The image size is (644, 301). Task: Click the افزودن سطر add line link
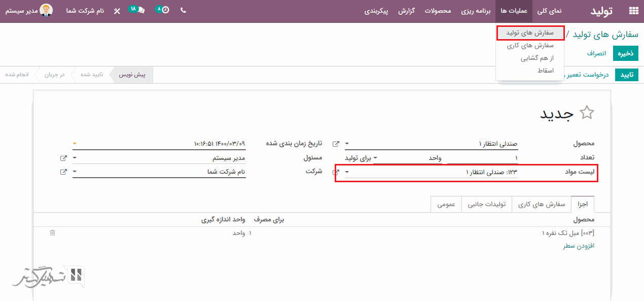pos(579,246)
